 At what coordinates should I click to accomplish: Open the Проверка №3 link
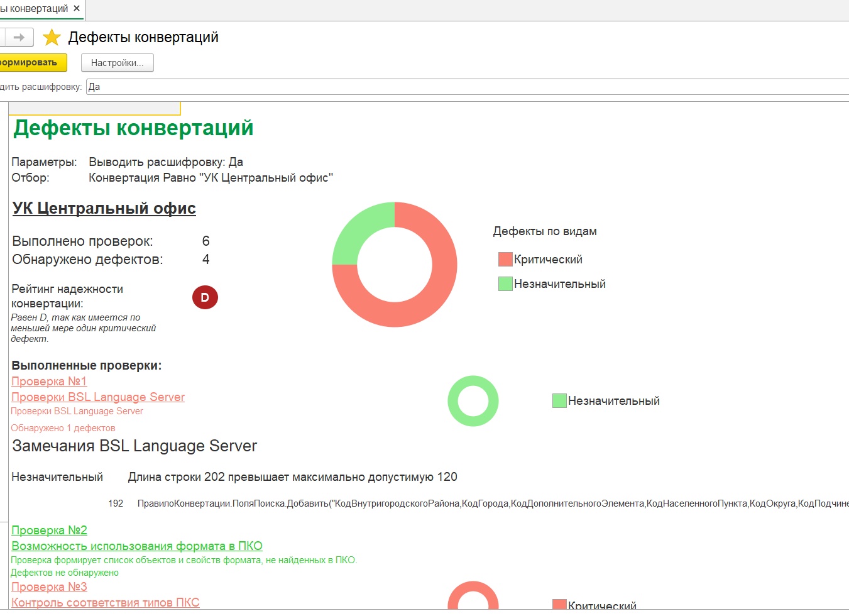(x=49, y=587)
